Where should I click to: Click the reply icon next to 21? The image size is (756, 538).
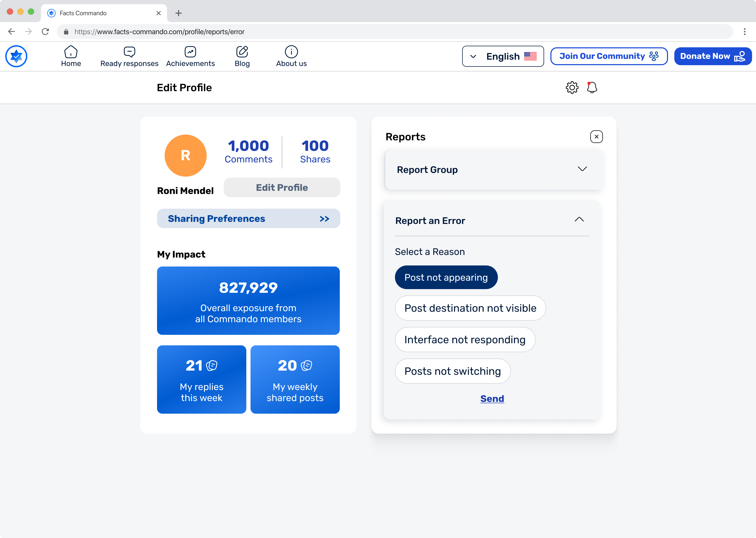pyautogui.click(x=212, y=366)
